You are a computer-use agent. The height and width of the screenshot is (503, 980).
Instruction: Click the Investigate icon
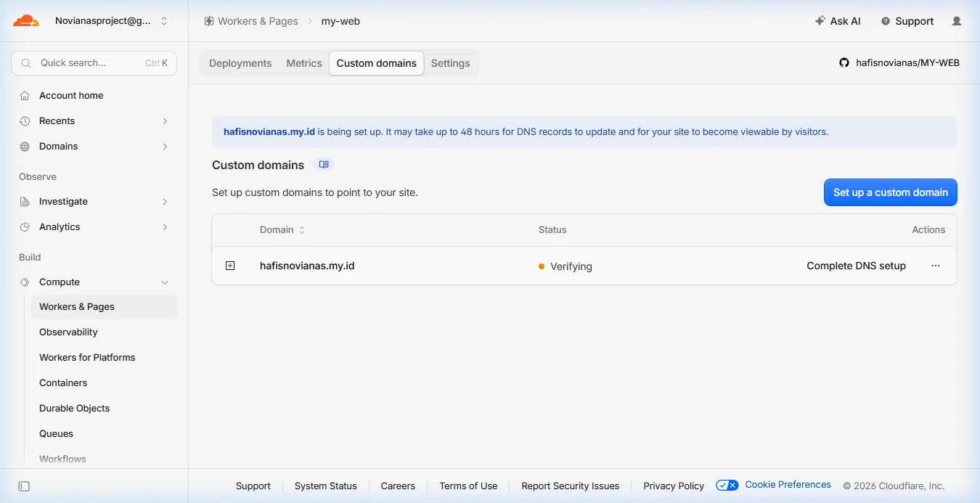pos(25,201)
